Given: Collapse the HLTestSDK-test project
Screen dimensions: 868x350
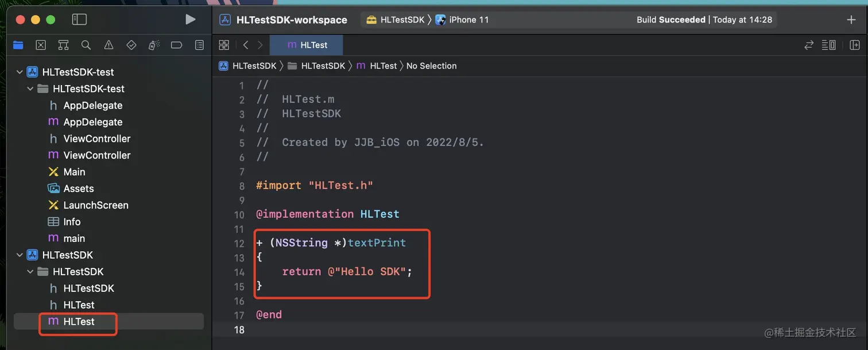Looking at the screenshot, I should (x=20, y=72).
